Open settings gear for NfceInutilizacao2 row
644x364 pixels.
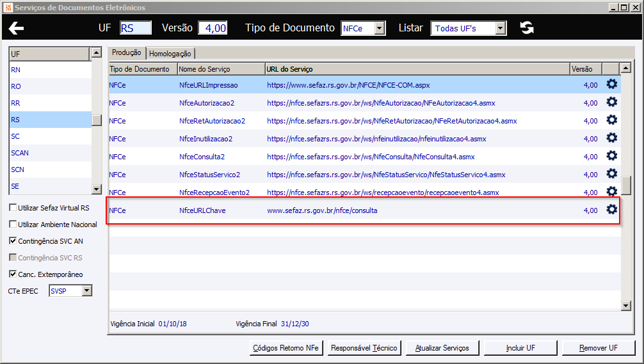(x=611, y=138)
